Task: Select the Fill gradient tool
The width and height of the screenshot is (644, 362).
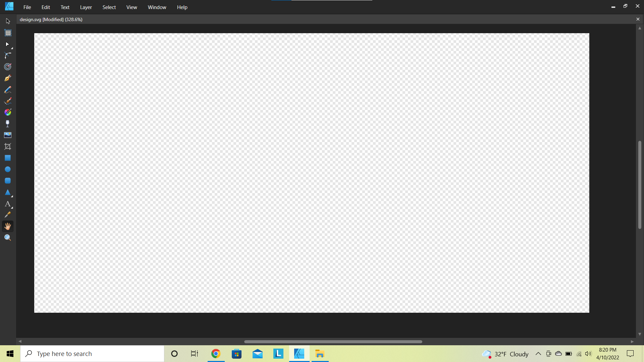Action: pos(8,112)
